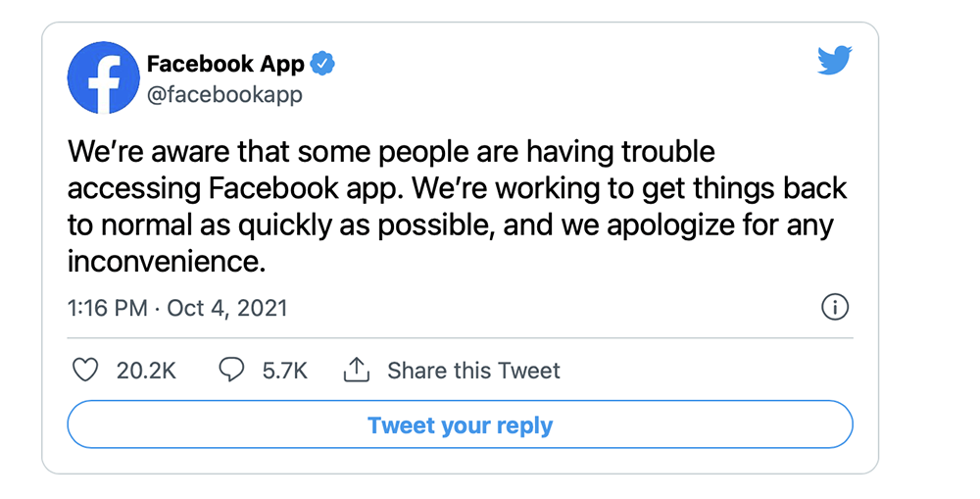Click the 1:16 PM · Oct 4, 2021 timestamp
980x499 pixels.
click(177, 308)
